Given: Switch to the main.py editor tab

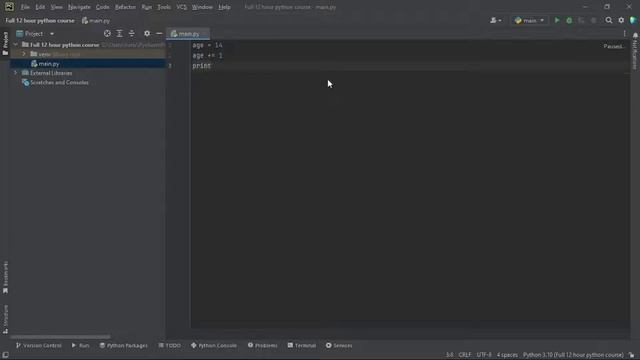Looking at the screenshot, I should point(188,34).
